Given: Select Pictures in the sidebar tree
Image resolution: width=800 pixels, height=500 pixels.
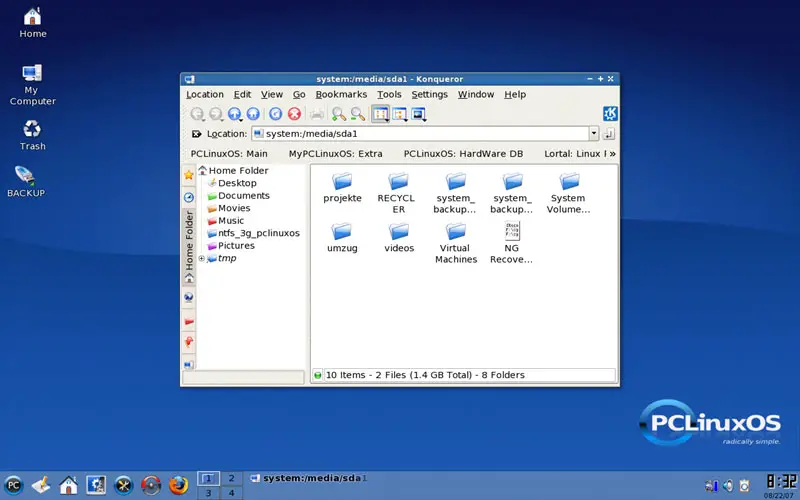Looking at the screenshot, I should [231, 245].
